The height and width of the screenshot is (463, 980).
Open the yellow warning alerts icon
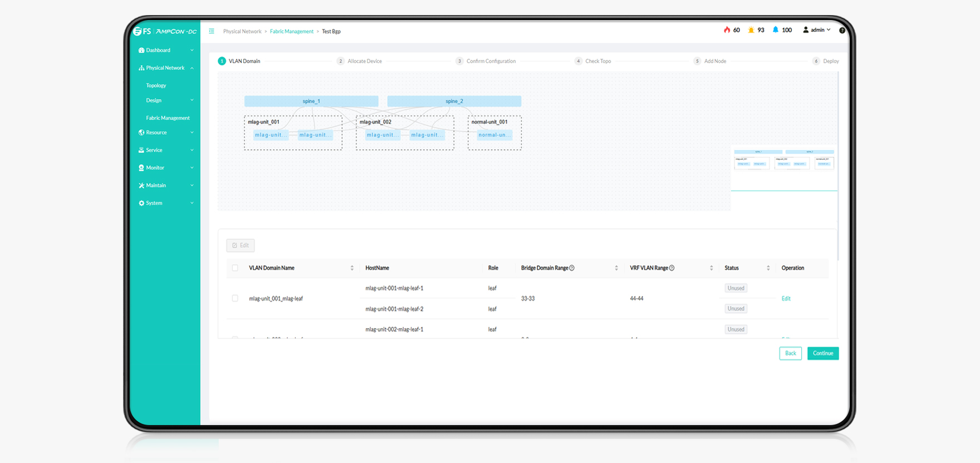(751, 30)
